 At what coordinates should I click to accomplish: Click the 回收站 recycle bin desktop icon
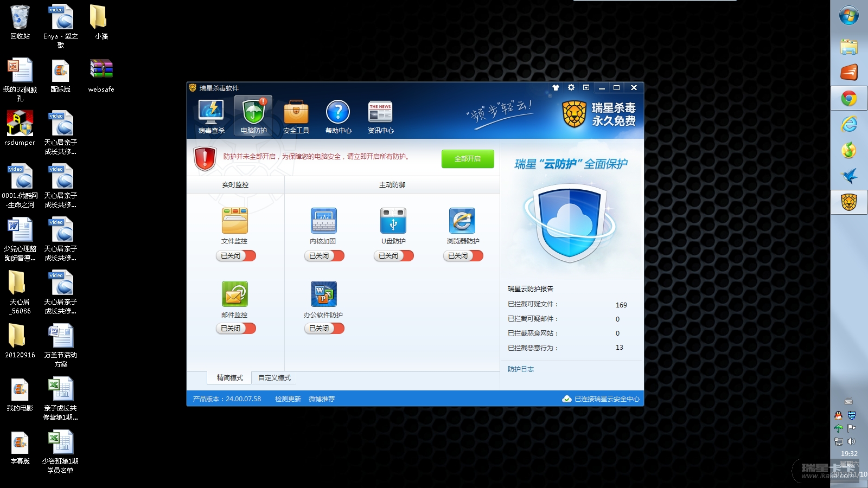20,22
